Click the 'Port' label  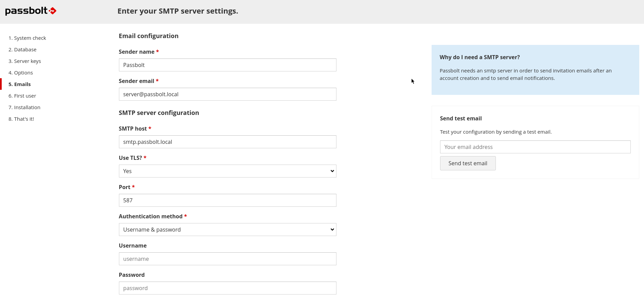tap(125, 187)
